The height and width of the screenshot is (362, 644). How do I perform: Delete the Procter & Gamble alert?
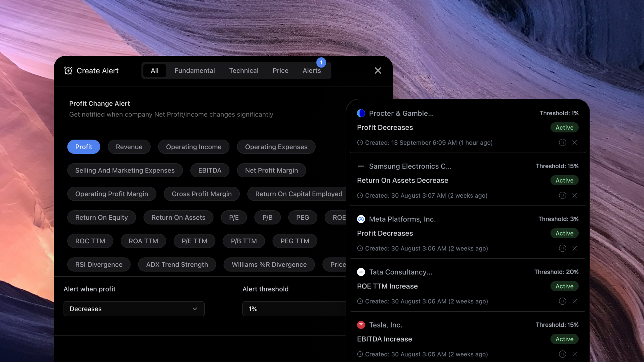point(575,143)
